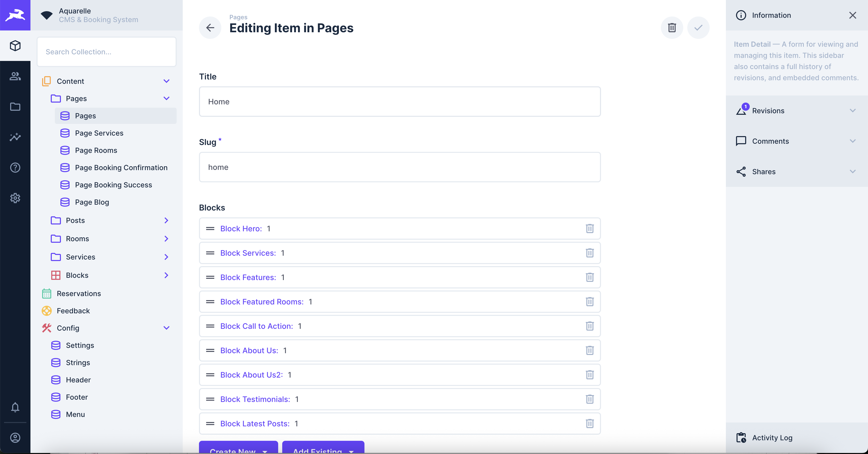
Task: Go back using the arrow button
Action: [x=210, y=28]
